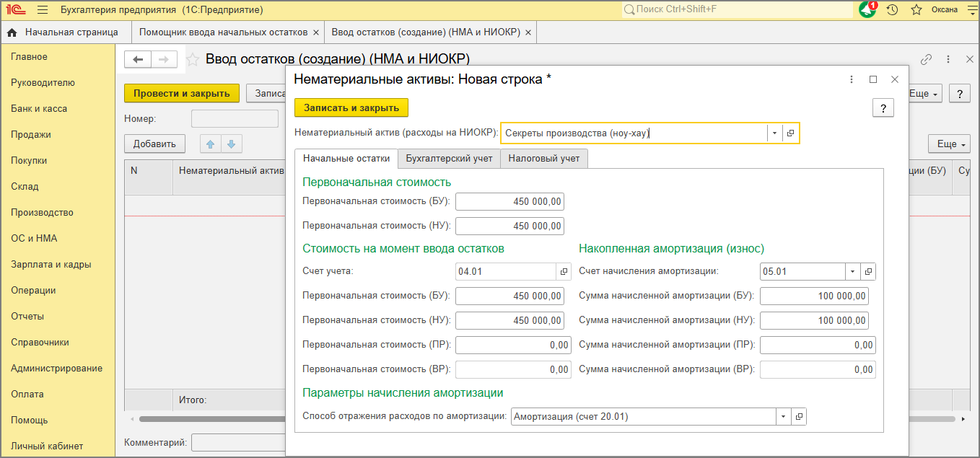Open ОС и НМА section
The height and width of the screenshot is (458, 980).
click(34, 239)
